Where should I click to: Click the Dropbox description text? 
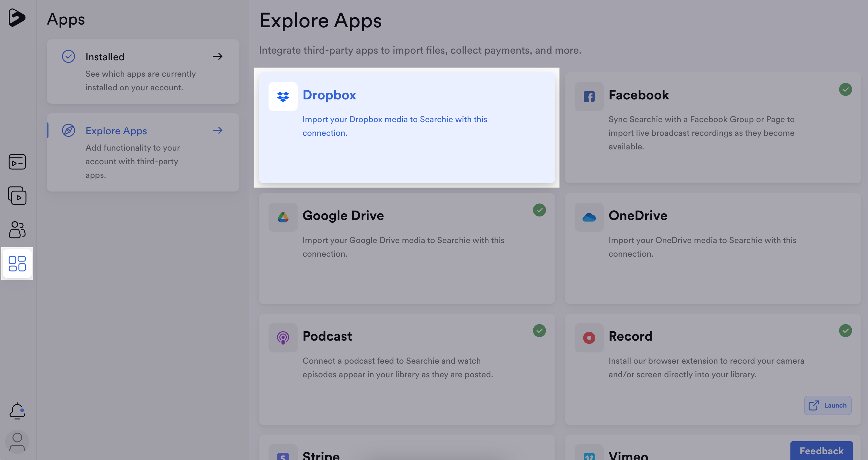395,126
